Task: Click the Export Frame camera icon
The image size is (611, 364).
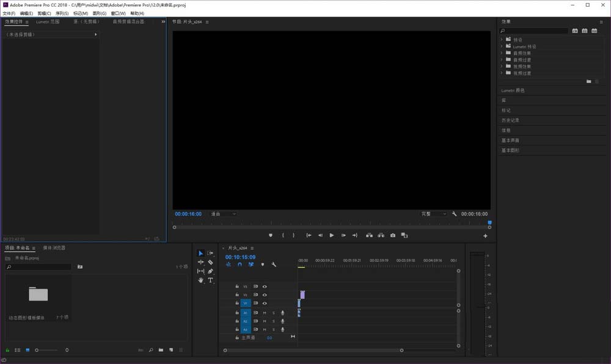Action: tap(392, 235)
